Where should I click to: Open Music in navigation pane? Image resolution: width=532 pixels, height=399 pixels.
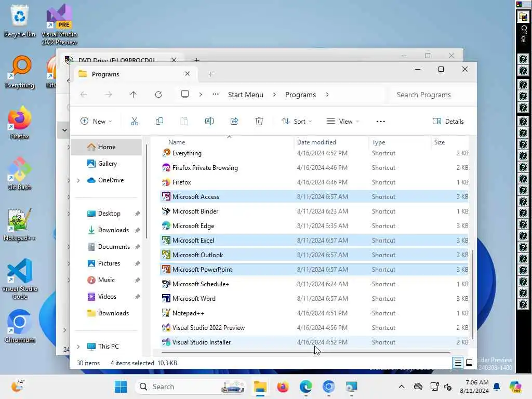click(x=106, y=280)
